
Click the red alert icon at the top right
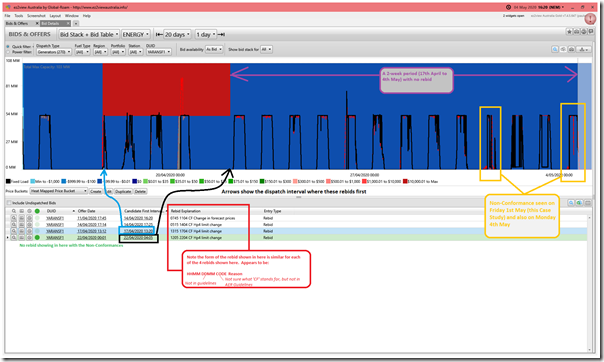tap(590, 19)
